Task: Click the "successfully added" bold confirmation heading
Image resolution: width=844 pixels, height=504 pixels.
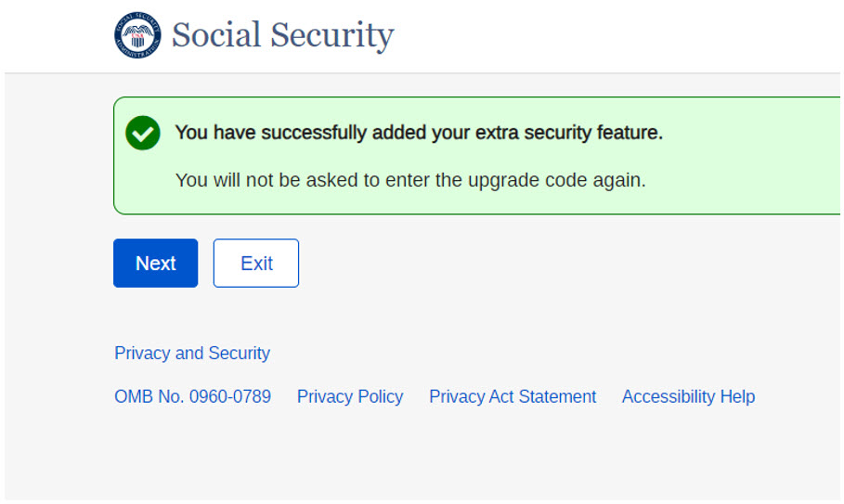Action: tap(419, 133)
